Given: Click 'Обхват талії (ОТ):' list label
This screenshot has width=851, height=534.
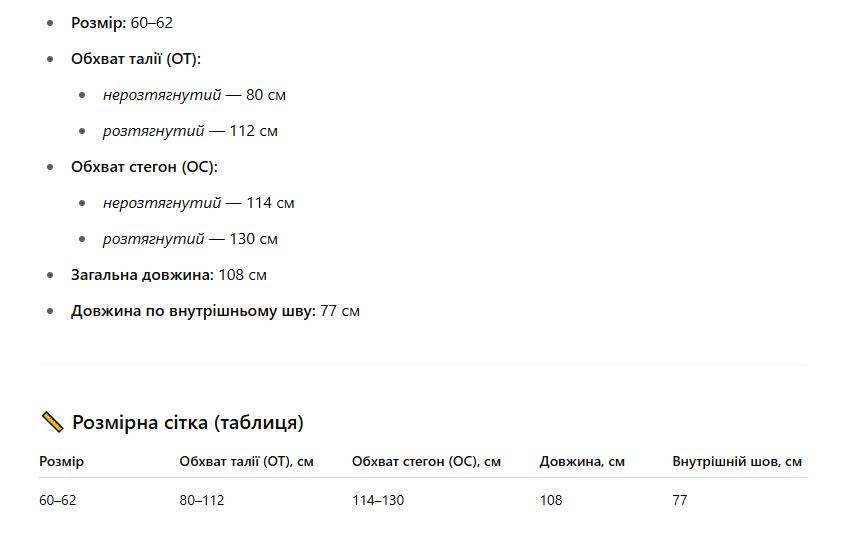Looking at the screenshot, I should pyautogui.click(x=136, y=59).
